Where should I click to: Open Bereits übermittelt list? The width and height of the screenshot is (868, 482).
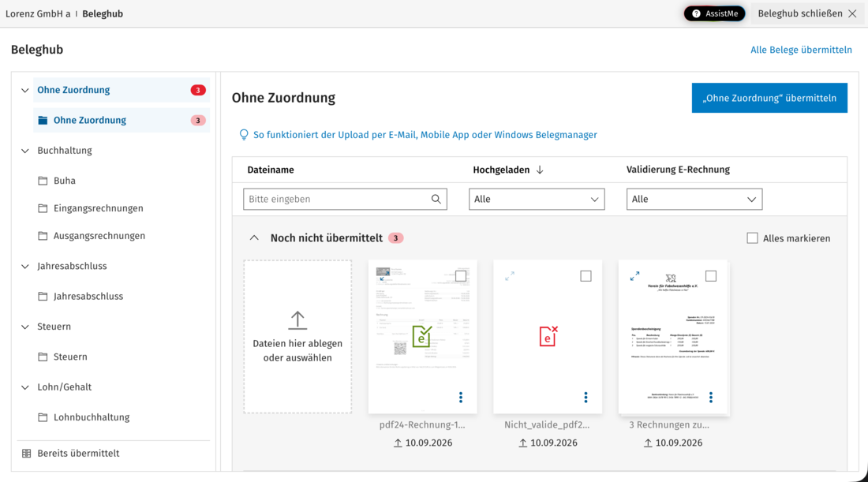point(78,454)
